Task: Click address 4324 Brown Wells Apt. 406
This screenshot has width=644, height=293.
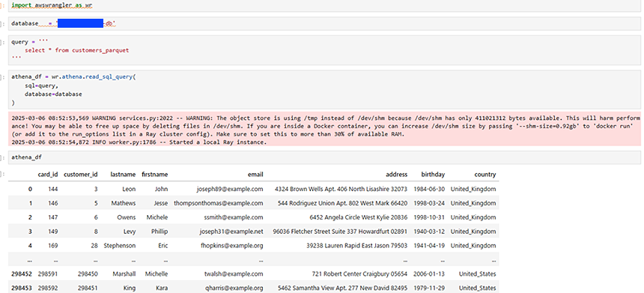Action: tap(341, 189)
